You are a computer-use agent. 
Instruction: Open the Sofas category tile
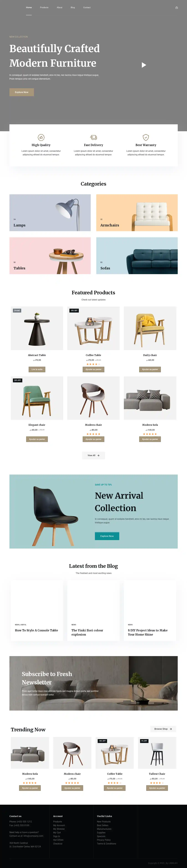pyautogui.click(x=137, y=255)
